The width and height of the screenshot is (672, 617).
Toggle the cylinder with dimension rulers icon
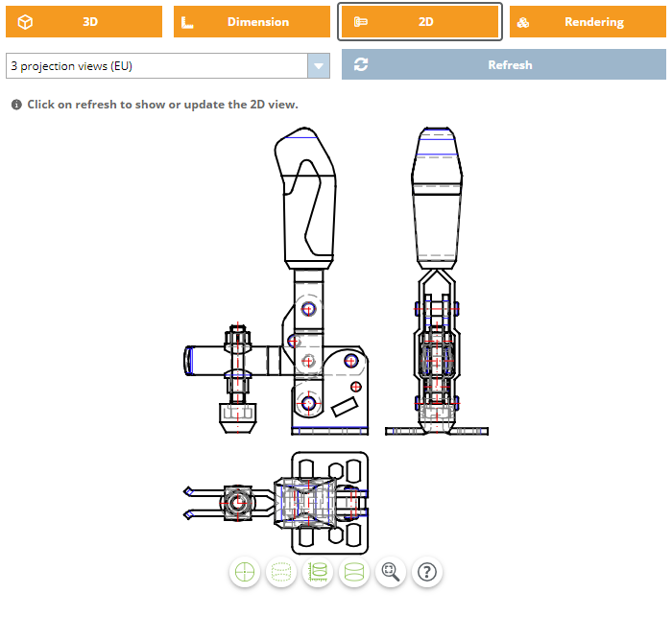tap(318, 572)
